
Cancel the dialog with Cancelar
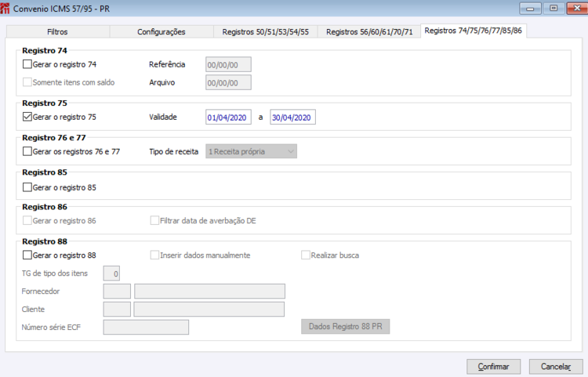point(556,367)
